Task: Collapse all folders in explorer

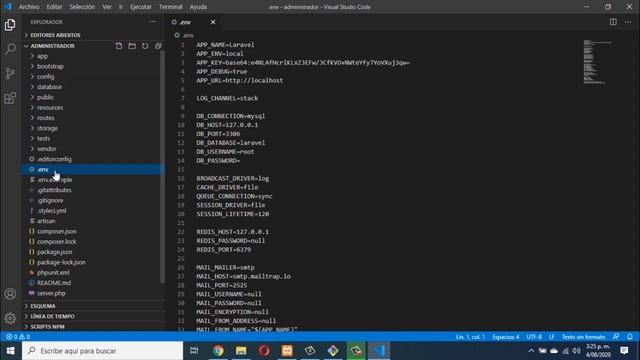Action: tap(158, 46)
